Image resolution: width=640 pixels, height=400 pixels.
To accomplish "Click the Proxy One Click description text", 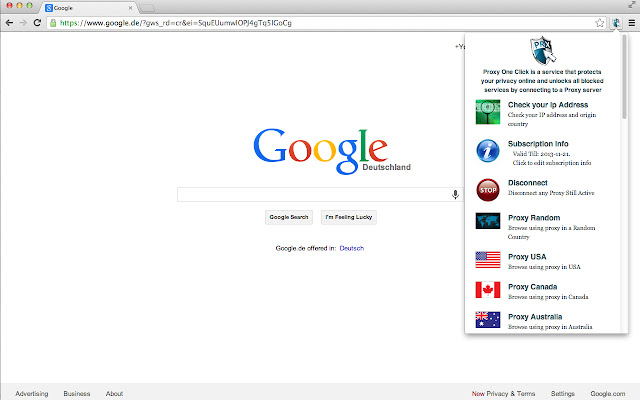I will click(542, 81).
